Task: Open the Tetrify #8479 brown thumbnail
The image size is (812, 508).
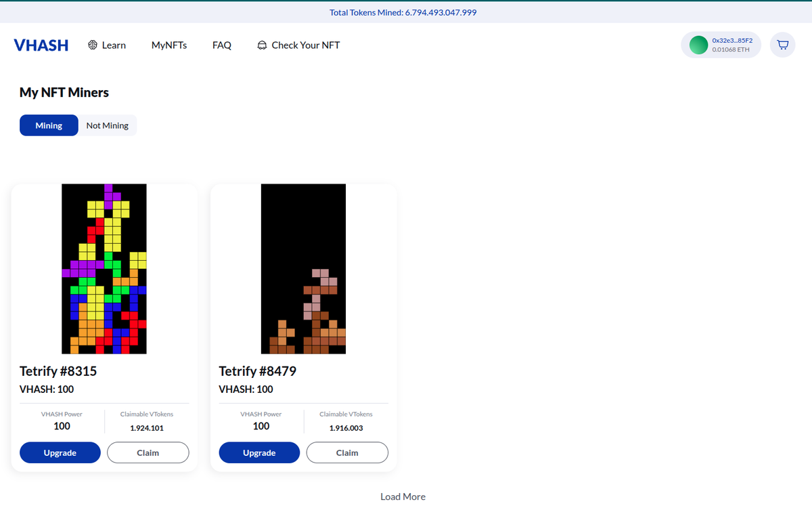Action: (x=303, y=269)
